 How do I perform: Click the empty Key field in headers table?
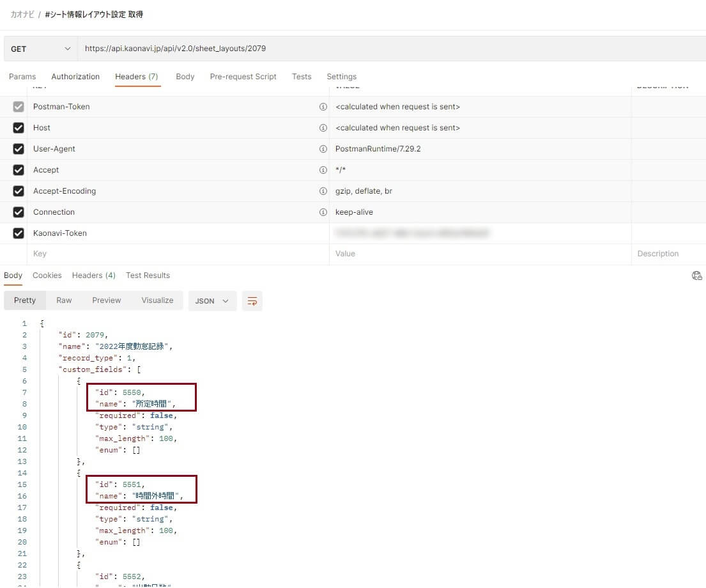coord(180,254)
